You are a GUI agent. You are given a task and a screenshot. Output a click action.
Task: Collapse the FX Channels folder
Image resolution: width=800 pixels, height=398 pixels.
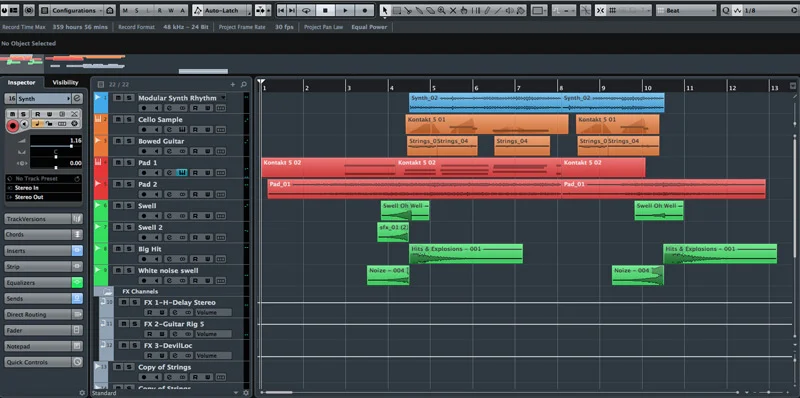click(108, 292)
